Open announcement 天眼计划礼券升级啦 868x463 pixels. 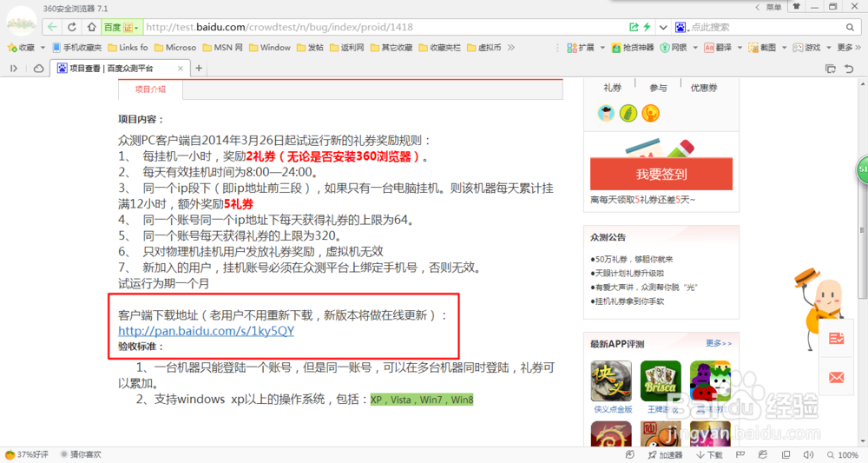[628, 273]
